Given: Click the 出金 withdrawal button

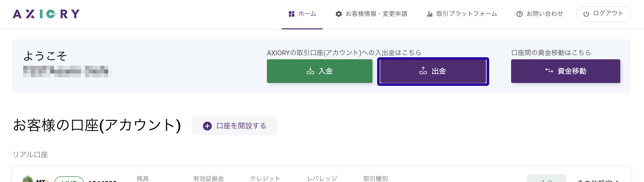Looking at the screenshot, I should 433,71.
